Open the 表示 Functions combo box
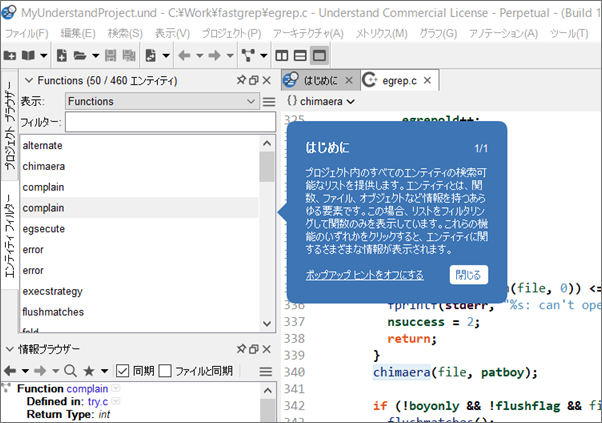Viewport: 602px width, 423px height. coord(162,101)
